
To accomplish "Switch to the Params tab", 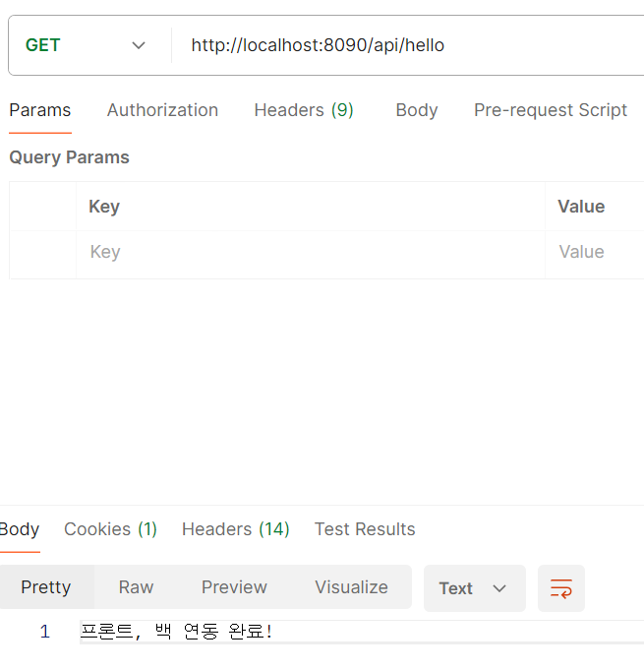I will [x=40, y=110].
